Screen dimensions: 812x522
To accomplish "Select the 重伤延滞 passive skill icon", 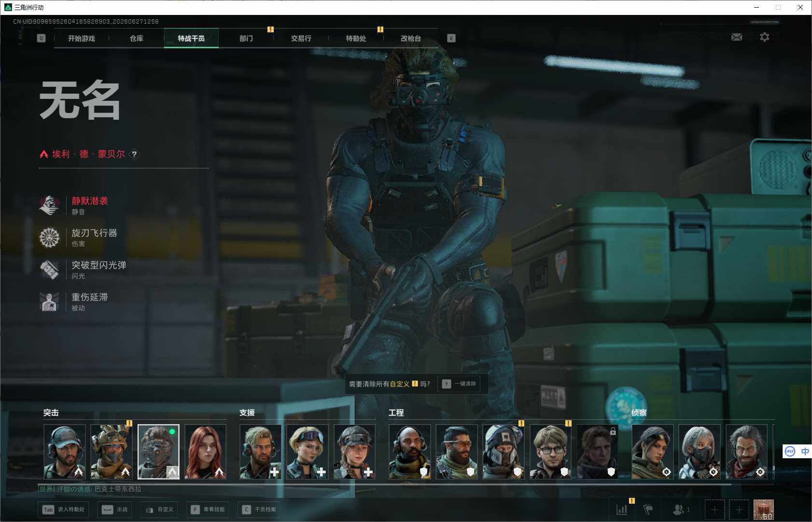I will click(x=49, y=302).
